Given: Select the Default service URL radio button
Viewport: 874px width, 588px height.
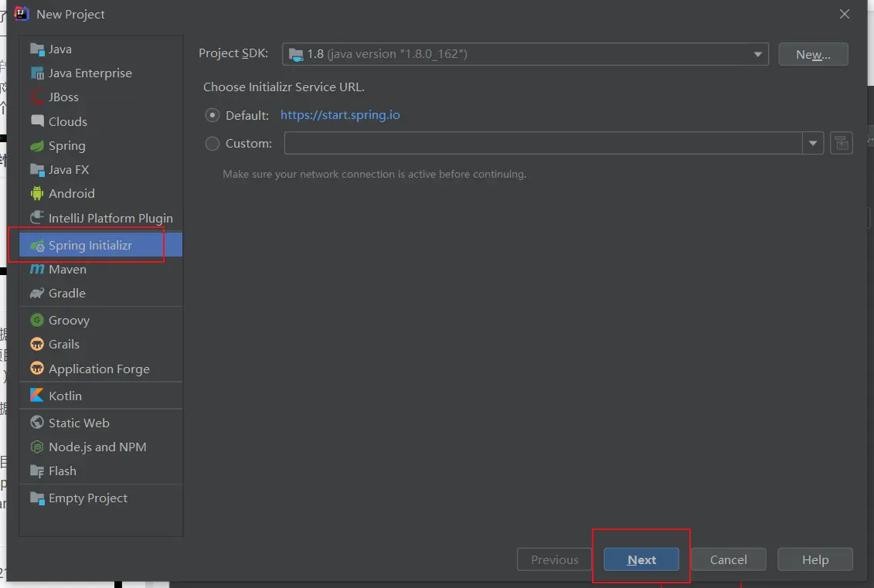Looking at the screenshot, I should click(x=213, y=115).
